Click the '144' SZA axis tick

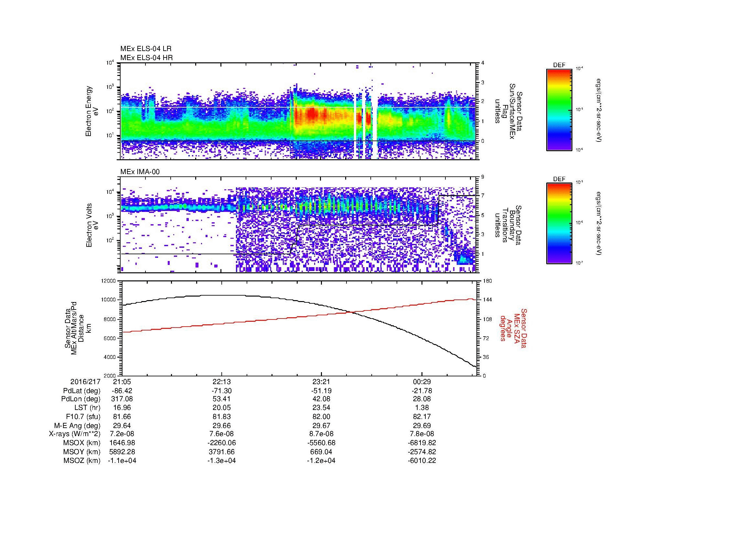coord(488,300)
